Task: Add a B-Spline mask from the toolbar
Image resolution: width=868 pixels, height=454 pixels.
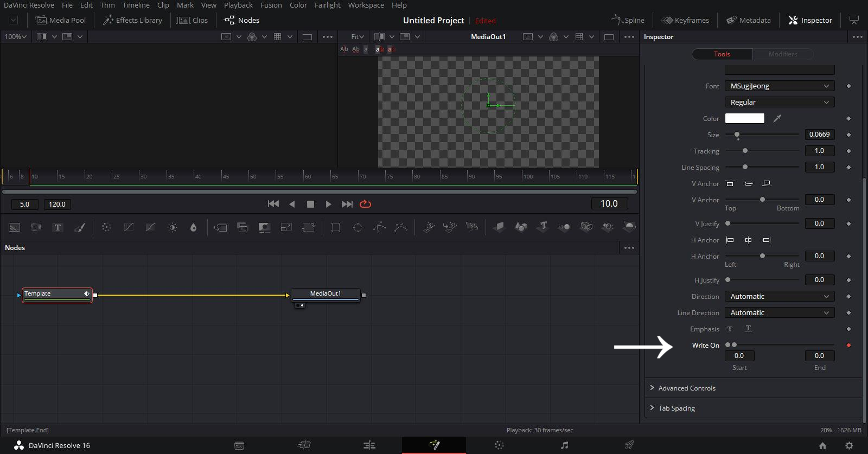Action: point(401,227)
